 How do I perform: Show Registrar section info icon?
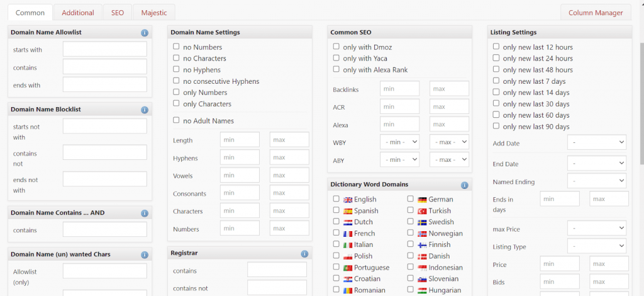tap(305, 254)
